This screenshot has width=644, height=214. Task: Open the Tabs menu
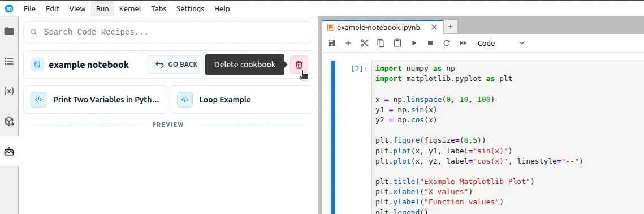tap(158, 8)
